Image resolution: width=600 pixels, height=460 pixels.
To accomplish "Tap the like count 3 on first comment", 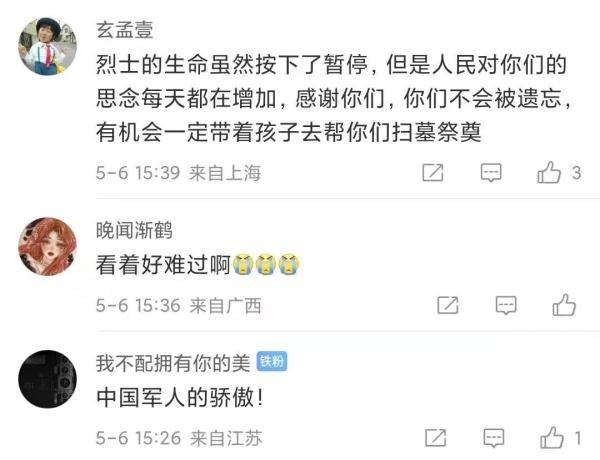I will 577,173.
